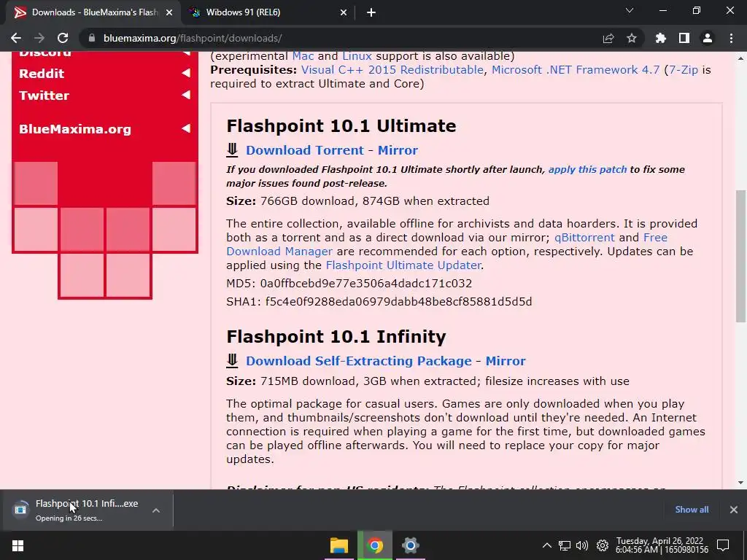Click Show all downloads
The width and height of the screenshot is (747, 560).
[692, 510]
